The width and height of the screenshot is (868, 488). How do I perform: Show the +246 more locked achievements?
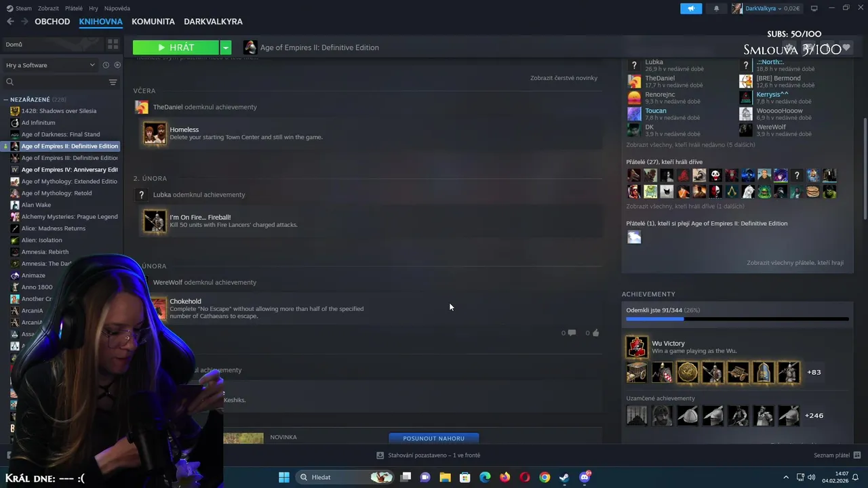click(x=814, y=415)
